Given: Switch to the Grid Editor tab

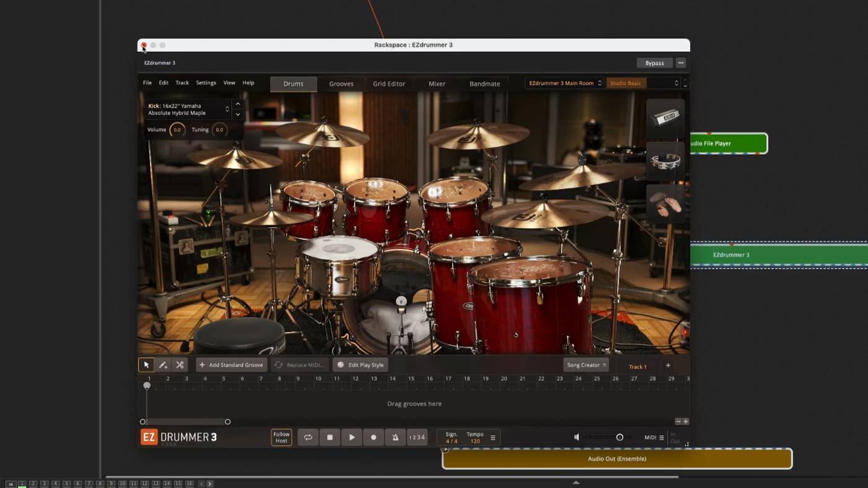Looking at the screenshot, I should pos(389,84).
